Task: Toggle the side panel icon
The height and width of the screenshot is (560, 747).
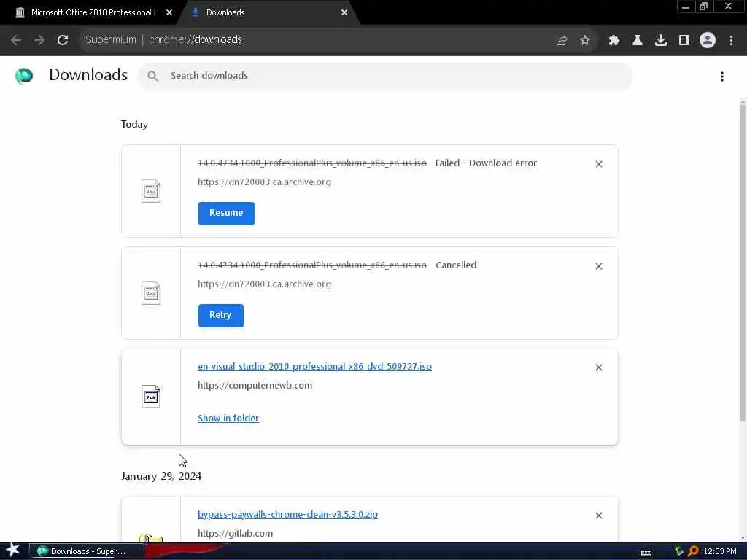Action: (684, 41)
